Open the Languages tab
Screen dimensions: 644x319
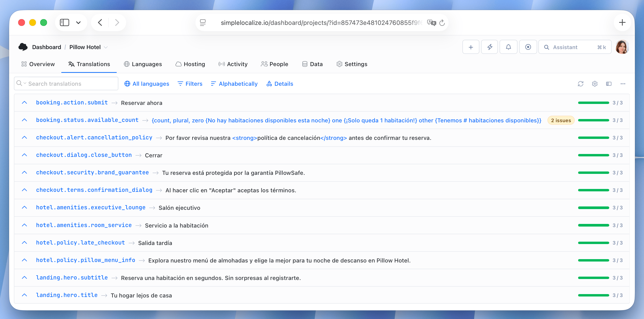pyautogui.click(x=143, y=64)
